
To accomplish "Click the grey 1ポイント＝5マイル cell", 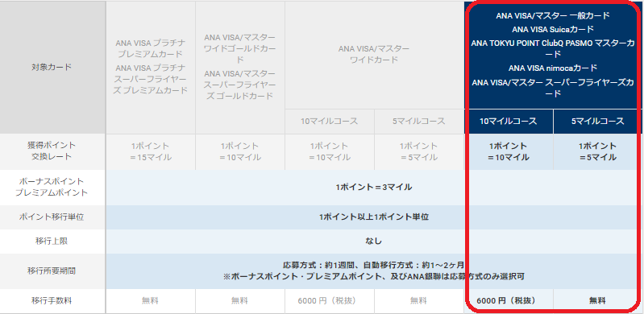I will (x=418, y=151).
